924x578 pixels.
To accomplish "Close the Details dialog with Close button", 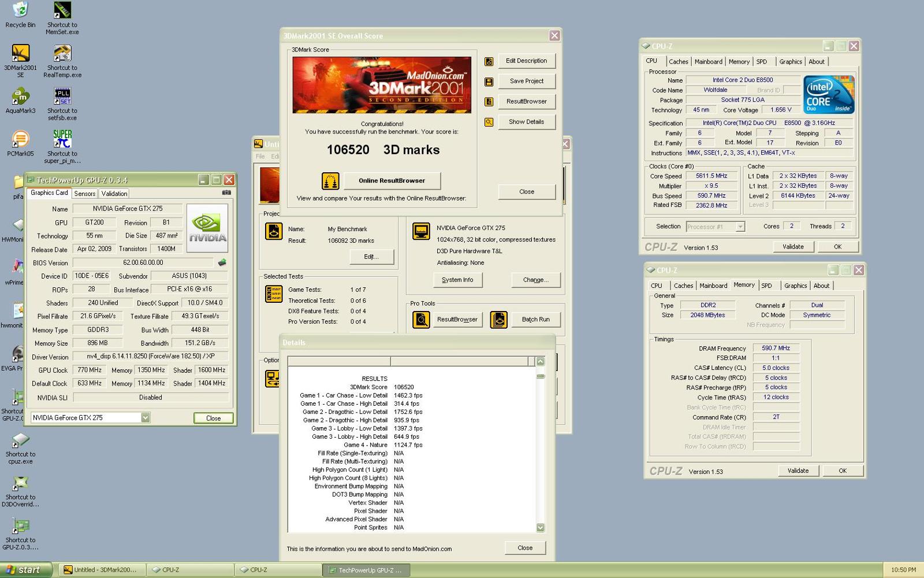I will (x=525, y=548).
